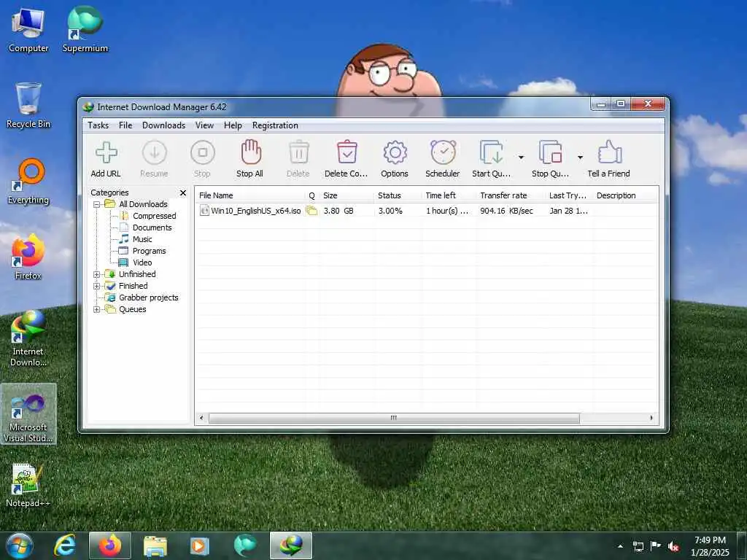
Task: Select the Programs category
Action: tap(149, 251)
